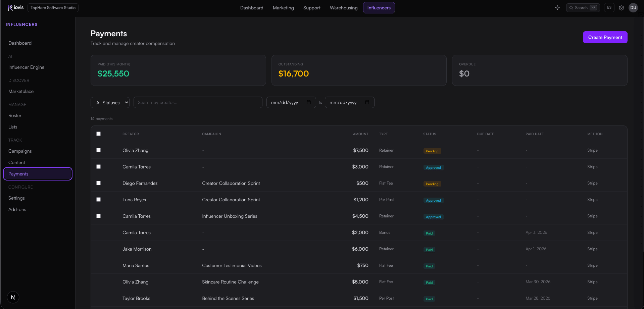This screenshot has height=309, width=644.
Task: Click the N badge icon at bottom left
Action: click(13, 297)
